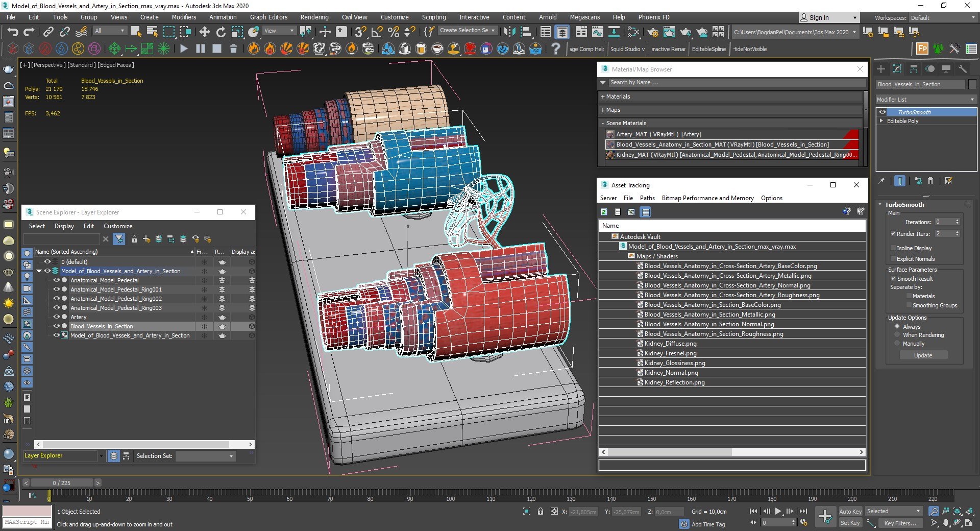Toggle the Angle Snap icon
Image resolution: width=980 pixels, height=531 pixels.
click(x=377, y=32)
